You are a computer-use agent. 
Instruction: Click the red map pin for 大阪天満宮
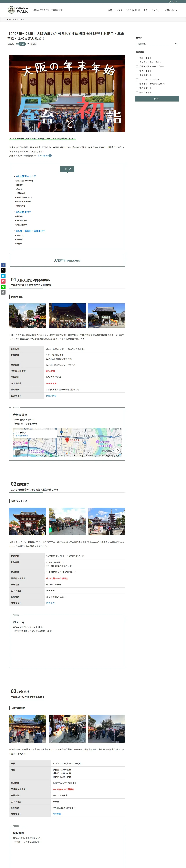point(67,440)
